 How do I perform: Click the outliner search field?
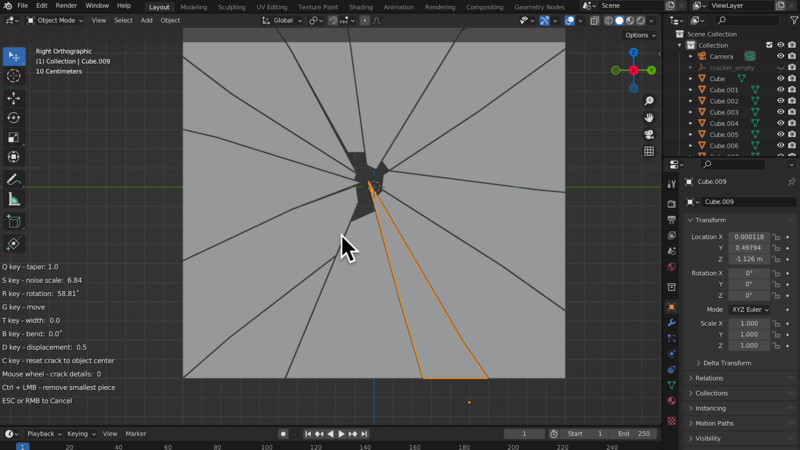point(747,20)
